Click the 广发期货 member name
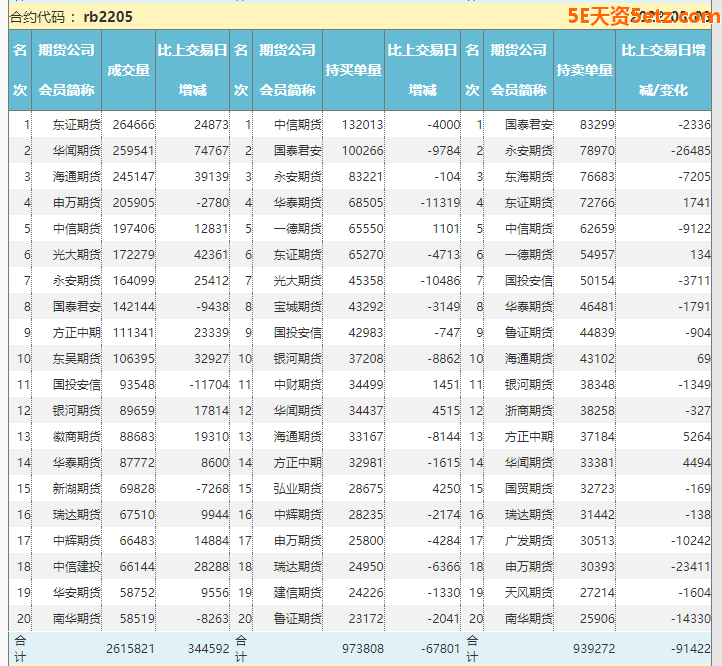 tap(528, 540)
